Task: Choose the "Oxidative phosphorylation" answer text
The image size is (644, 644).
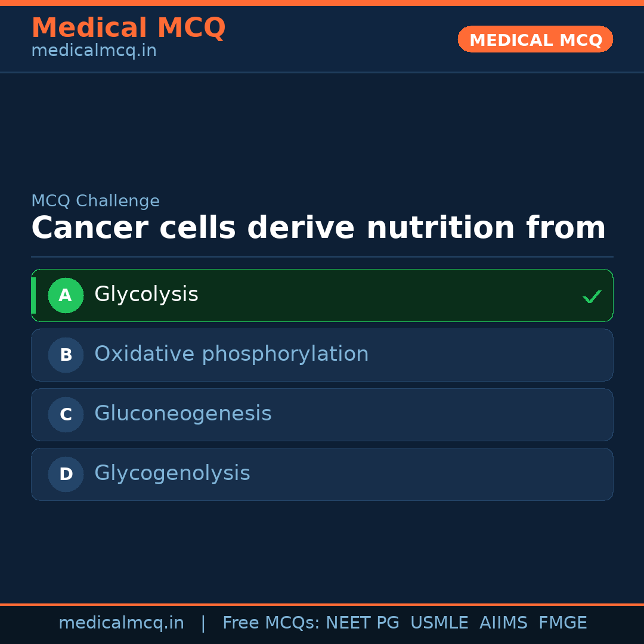Action: click(231, 354)
